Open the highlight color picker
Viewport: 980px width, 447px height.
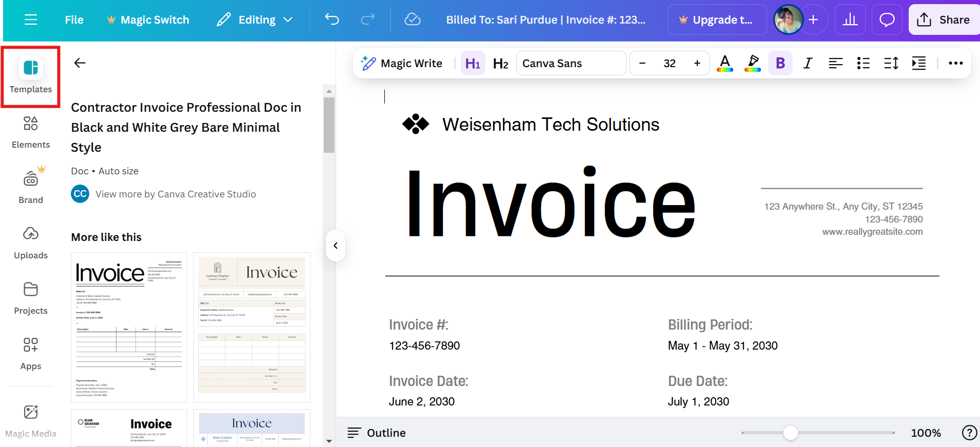[x=753, y=64]
